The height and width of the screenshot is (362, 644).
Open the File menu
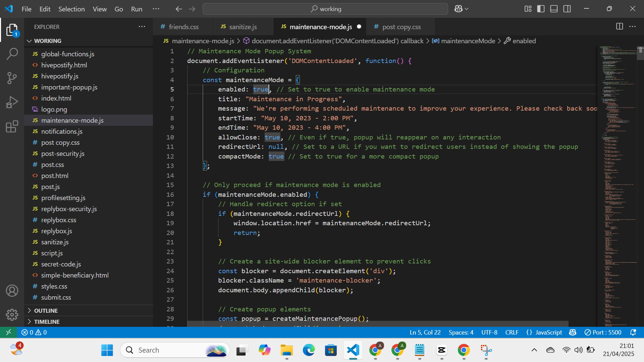click(x=26, y=9)
